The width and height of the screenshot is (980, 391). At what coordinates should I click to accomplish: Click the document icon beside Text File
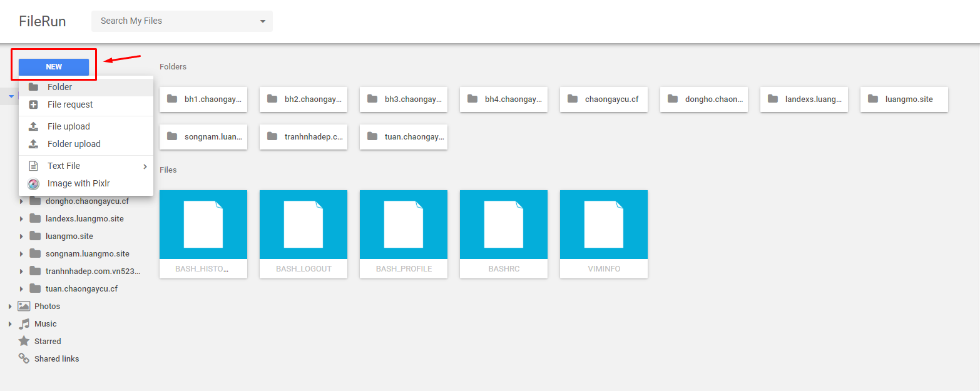coord(34,166)
